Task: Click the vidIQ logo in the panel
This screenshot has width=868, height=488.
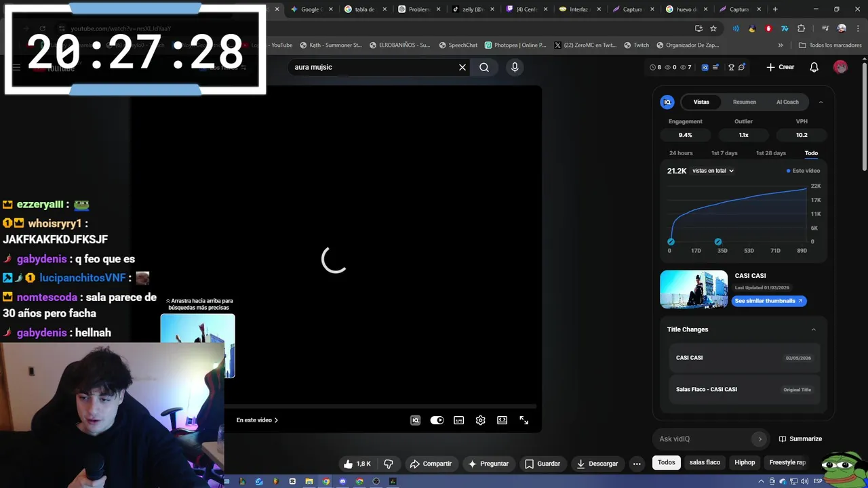Action: (667, 102)
